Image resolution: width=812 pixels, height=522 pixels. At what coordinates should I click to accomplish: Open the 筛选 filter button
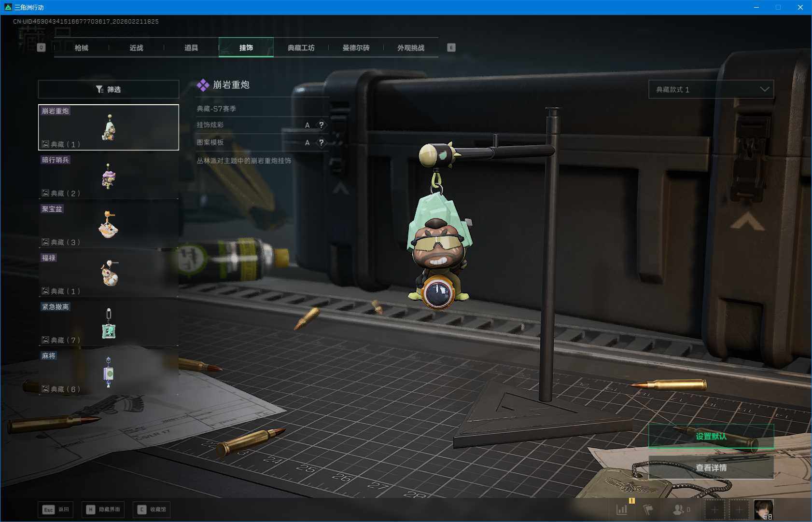[109, 89]
